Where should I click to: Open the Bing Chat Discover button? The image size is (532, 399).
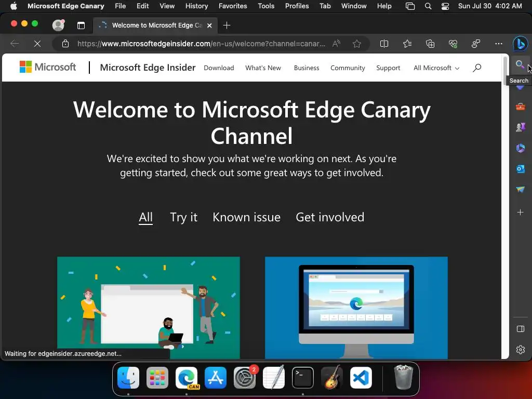click(520, 44)
